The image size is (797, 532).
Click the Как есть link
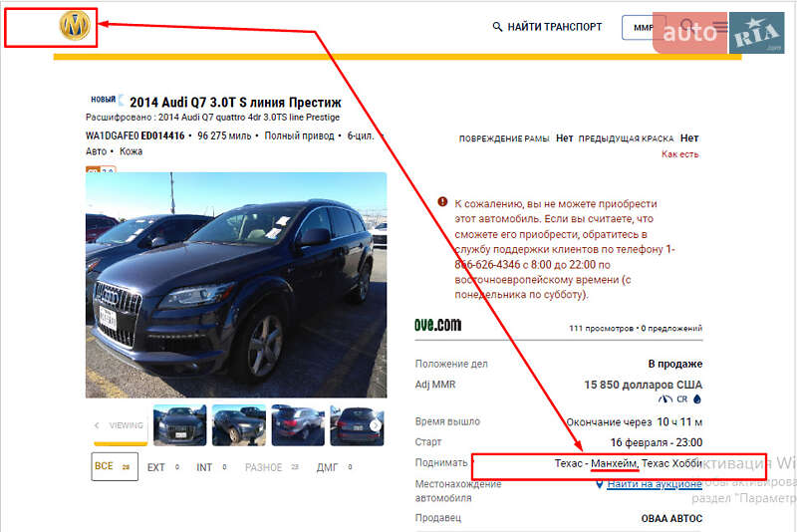pos(680,154)
